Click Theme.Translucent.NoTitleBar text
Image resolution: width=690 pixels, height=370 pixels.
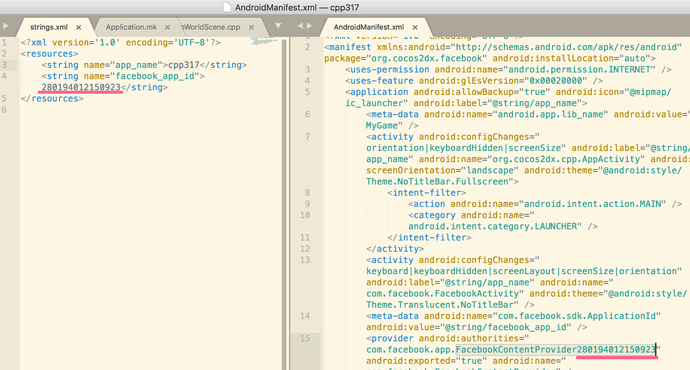(x=440, y=305)
